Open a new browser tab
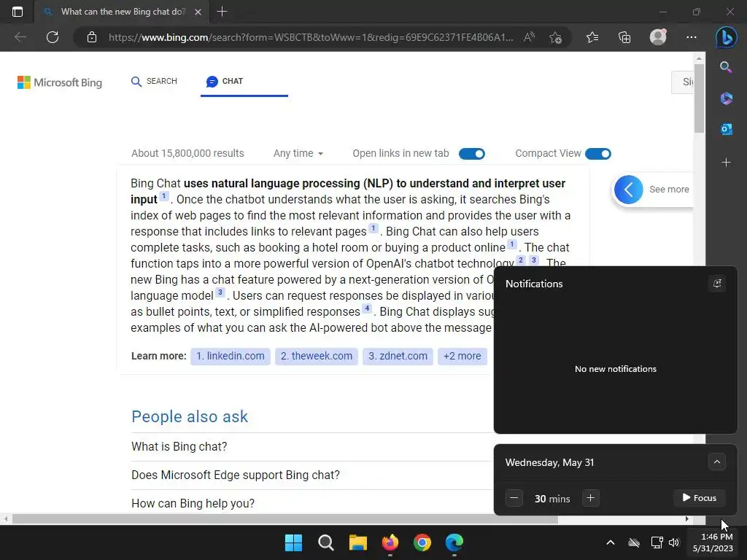 click(222, 12)
